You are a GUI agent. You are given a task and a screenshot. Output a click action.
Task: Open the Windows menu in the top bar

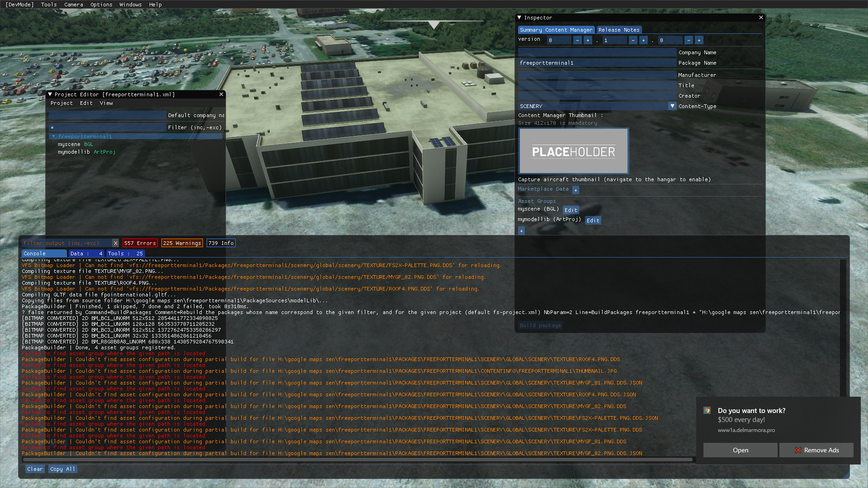coord(130,5)
